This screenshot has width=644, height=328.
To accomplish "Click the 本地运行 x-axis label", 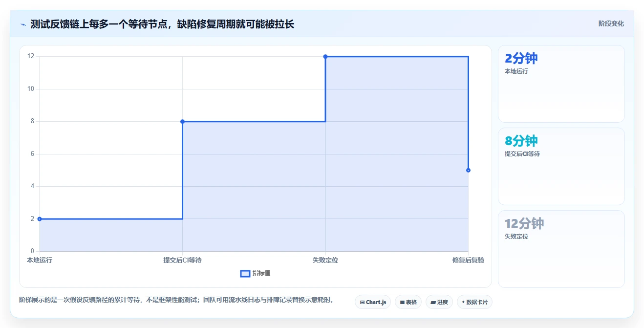I will pos(40,260).
